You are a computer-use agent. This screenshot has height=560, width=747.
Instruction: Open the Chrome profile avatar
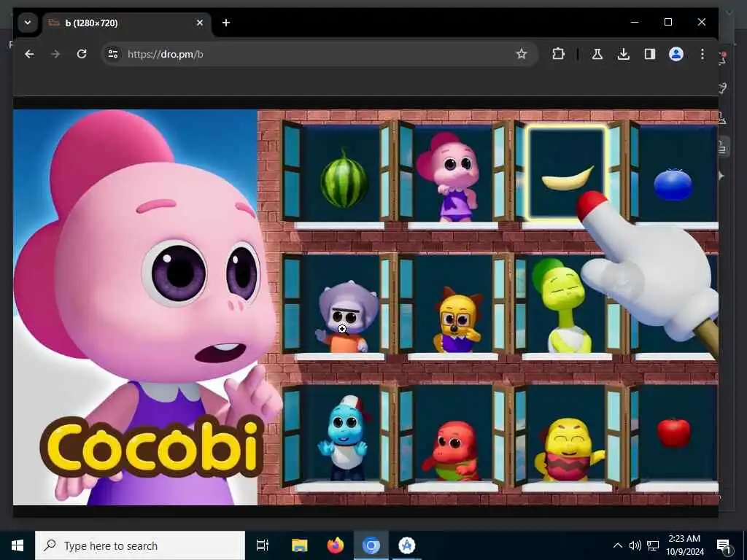[x=676, y=54]
